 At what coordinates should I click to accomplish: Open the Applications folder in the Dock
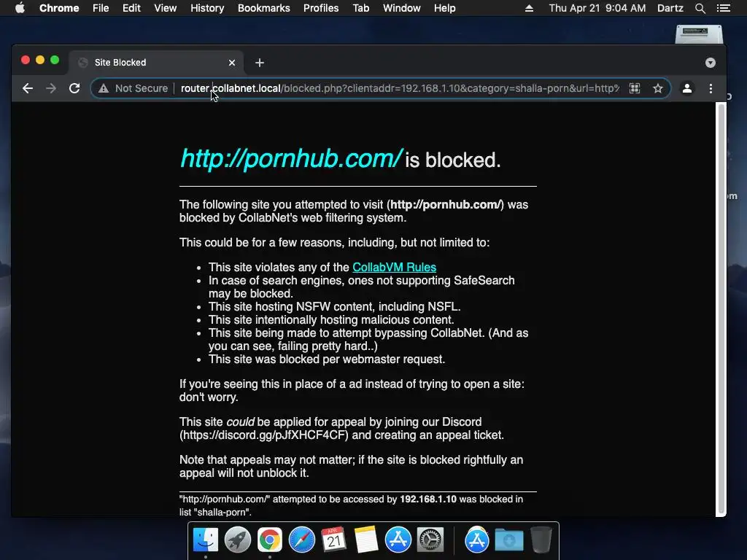point(477,540)
